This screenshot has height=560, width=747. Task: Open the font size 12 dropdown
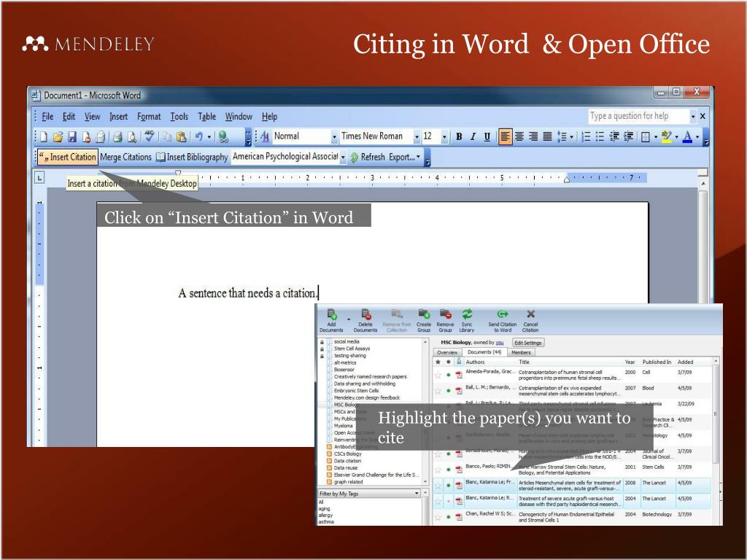[444, 137]
